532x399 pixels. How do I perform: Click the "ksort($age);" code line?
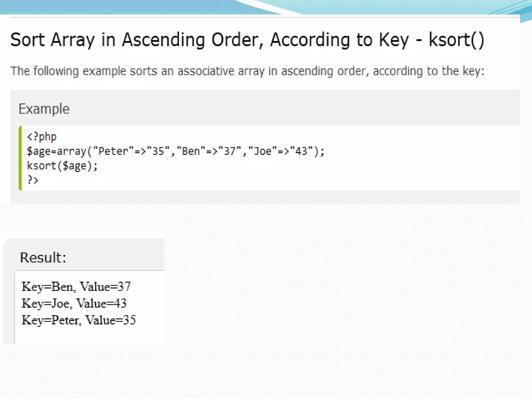62,166
